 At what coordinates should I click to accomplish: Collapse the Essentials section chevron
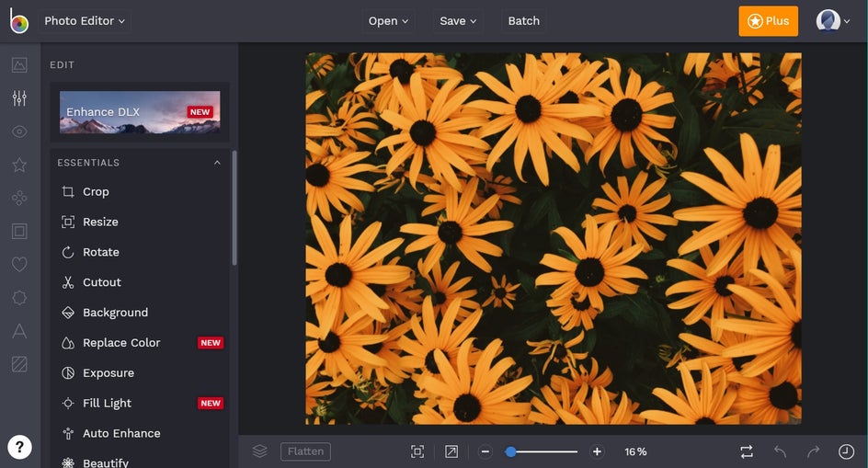coord(217,162)
